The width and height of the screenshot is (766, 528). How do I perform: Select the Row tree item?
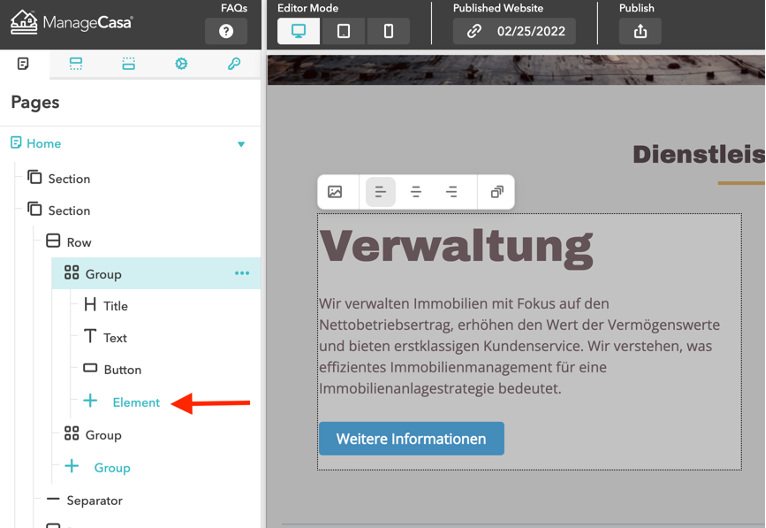(x=79, y=242)
